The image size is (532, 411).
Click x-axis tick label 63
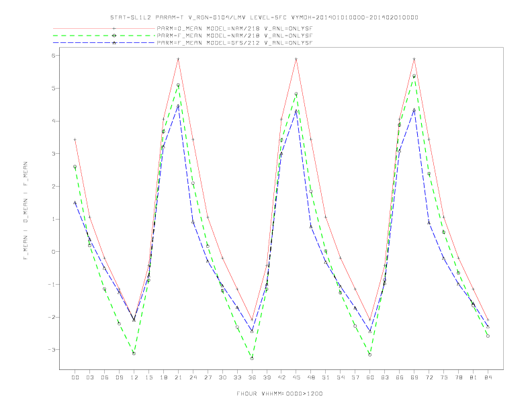[385, 377]
